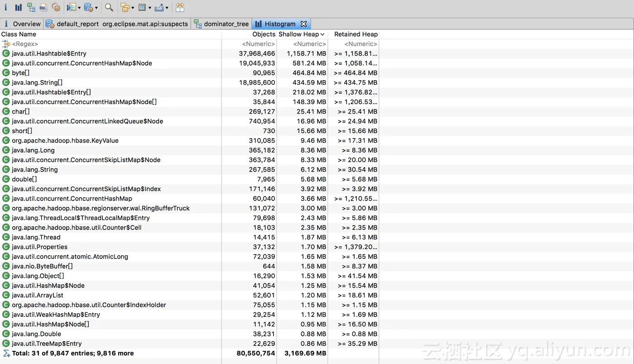This screenshot has height=364, width=634.
Task: Select the ConcurrentSkipListMap$Index class name
Action: pyautogui.click(x=86, y=189)
